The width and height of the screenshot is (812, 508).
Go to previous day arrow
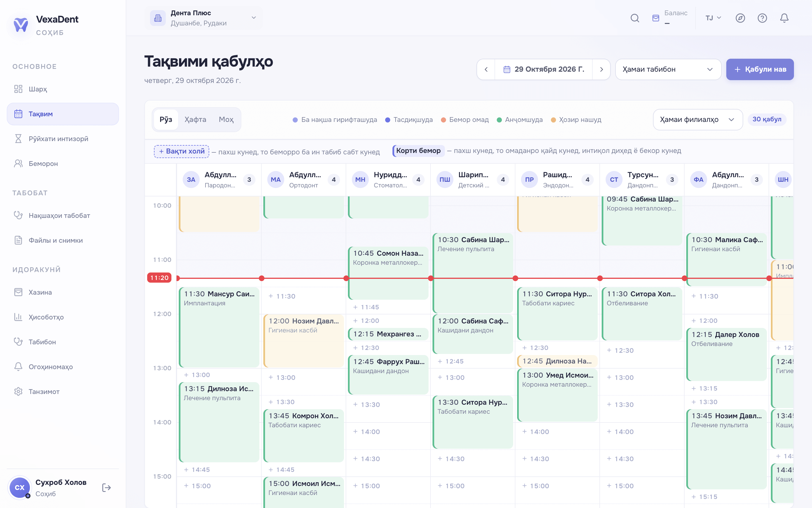(486, 69)
